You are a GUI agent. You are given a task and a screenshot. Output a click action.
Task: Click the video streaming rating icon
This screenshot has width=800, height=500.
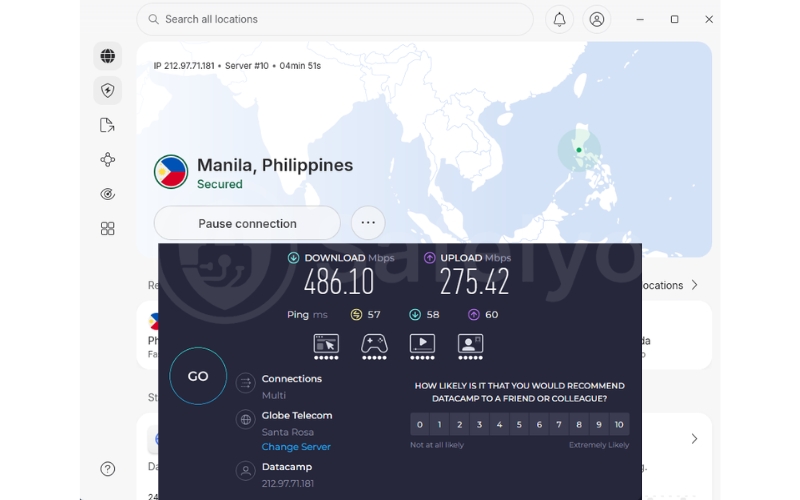click(422, 346)
